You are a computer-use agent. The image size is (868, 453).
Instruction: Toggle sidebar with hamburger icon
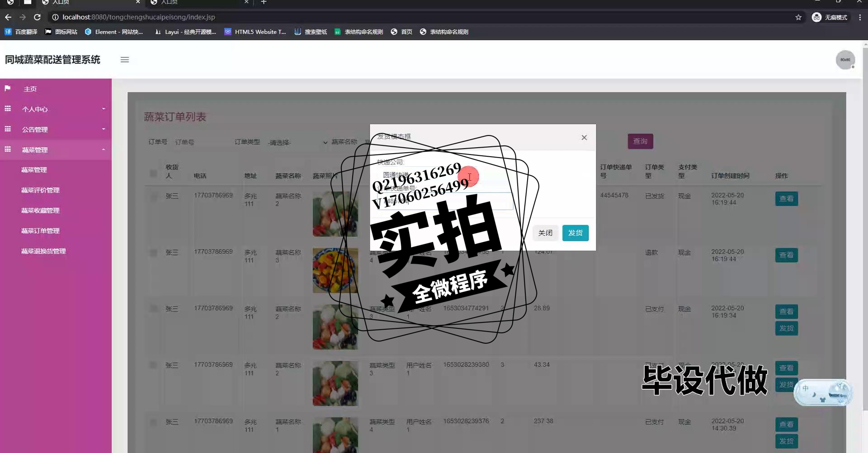(125, 60)
